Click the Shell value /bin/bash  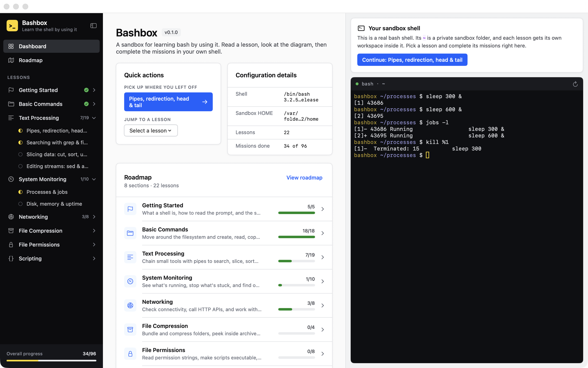click(301, 97)
